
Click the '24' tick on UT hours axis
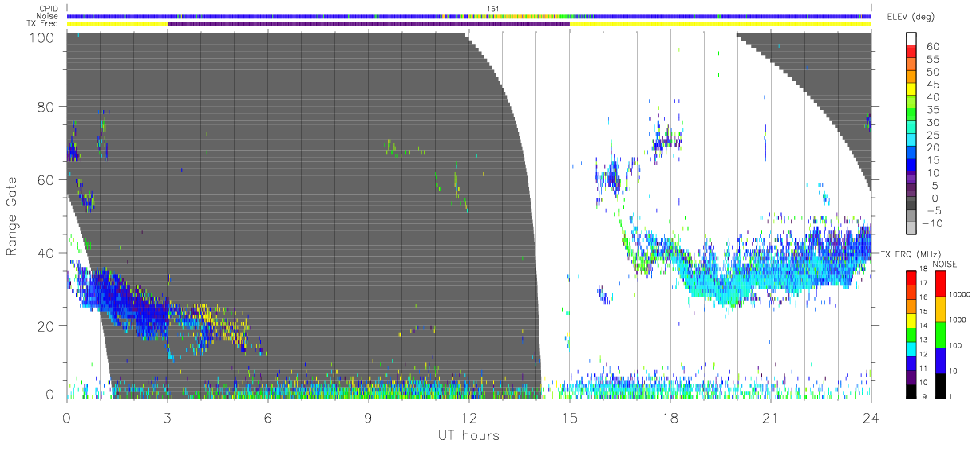click(871, 417)
